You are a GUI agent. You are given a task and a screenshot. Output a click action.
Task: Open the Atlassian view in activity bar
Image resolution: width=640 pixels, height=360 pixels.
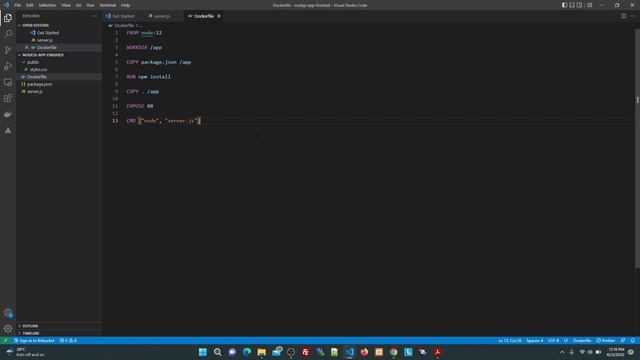click(8, 131)
